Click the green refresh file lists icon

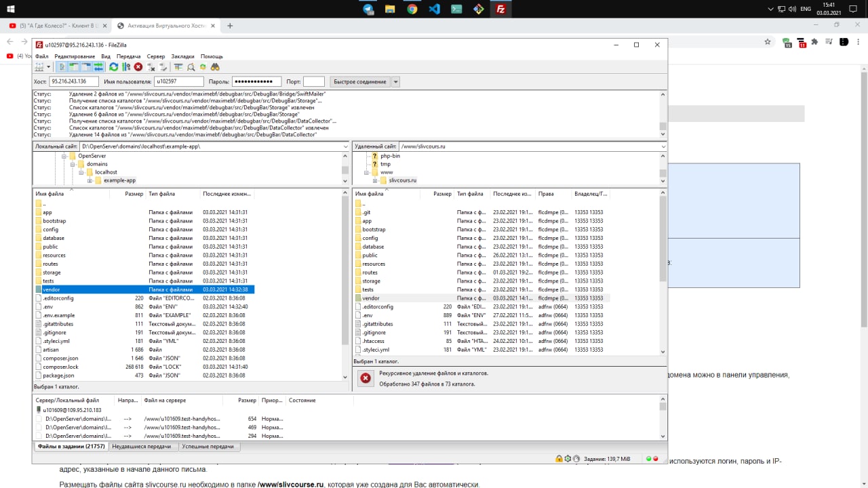click(x=114, y=67)
